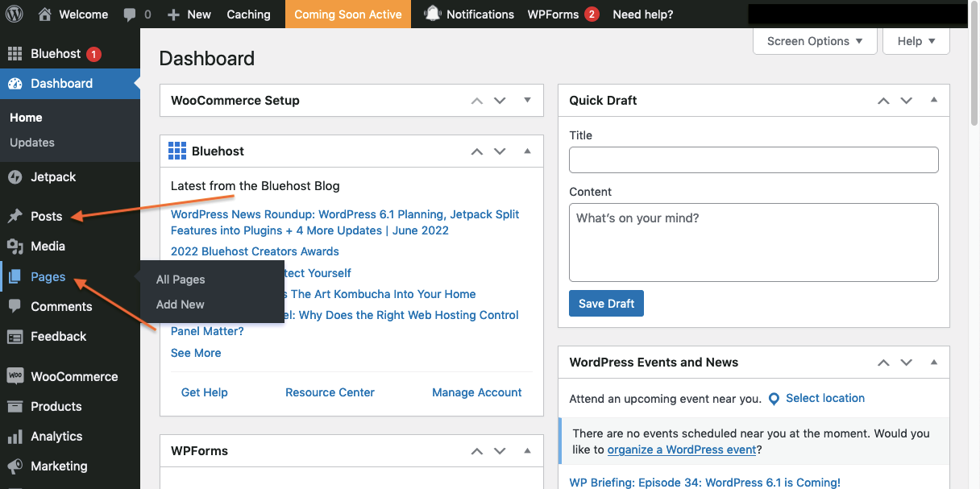Image resolution: width=980 pixels, height=489 pixels.
Task: Click the Manage Account link
Action: (x=477, y=392)
